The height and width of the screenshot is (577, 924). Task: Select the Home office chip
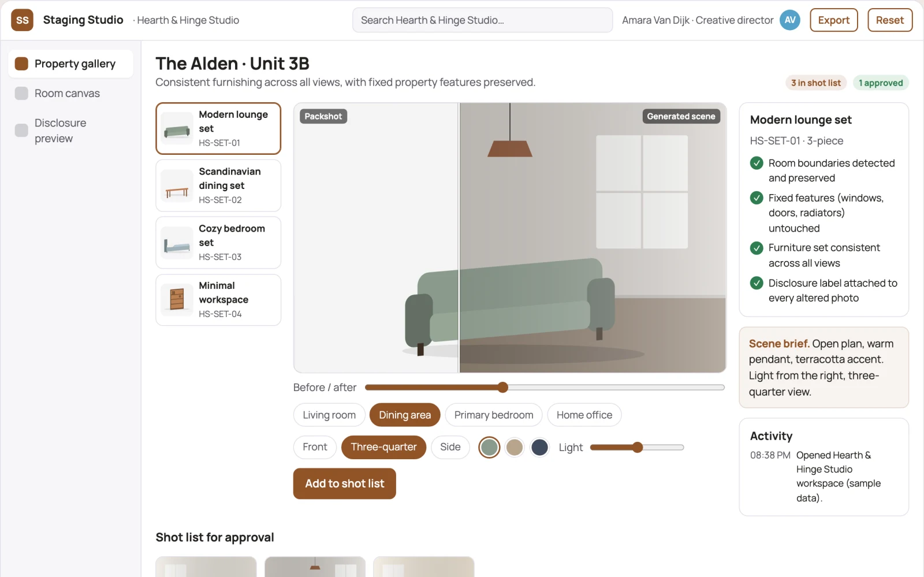click(584, 415)
